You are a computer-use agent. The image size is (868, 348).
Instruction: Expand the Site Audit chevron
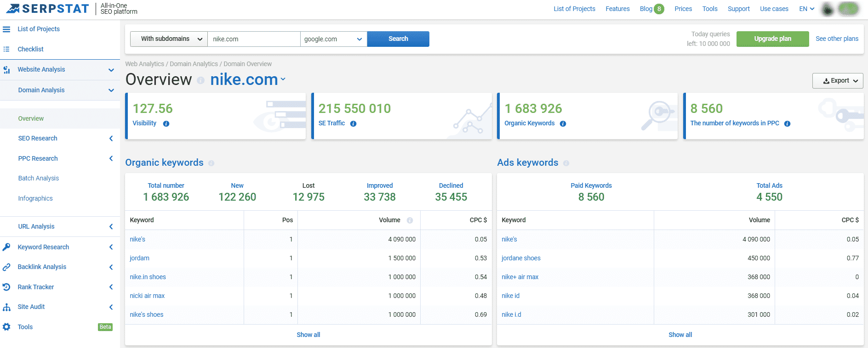111,307
